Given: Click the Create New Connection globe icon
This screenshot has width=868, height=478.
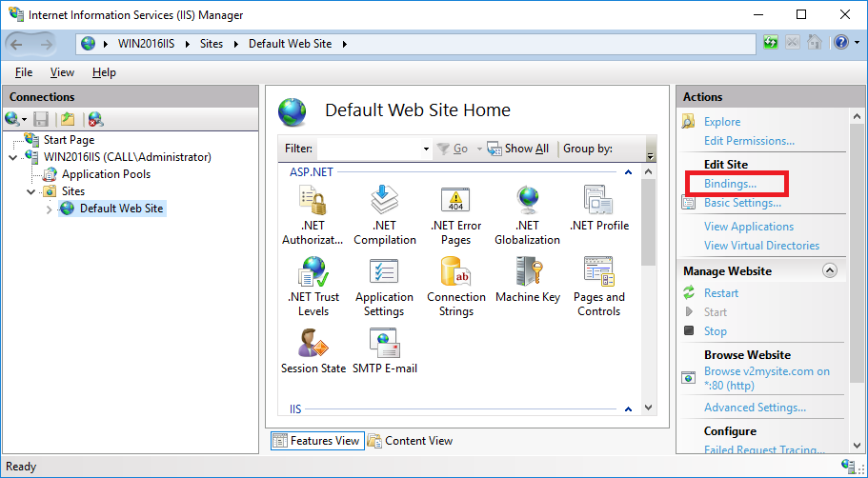Looking at the screenshot, I should point(11,118).
